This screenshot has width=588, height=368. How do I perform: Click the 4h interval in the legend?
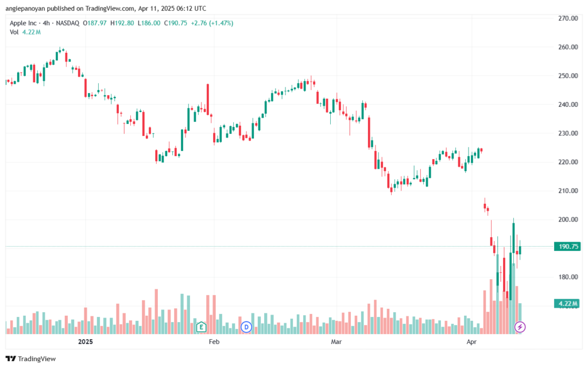coord(46,23)
